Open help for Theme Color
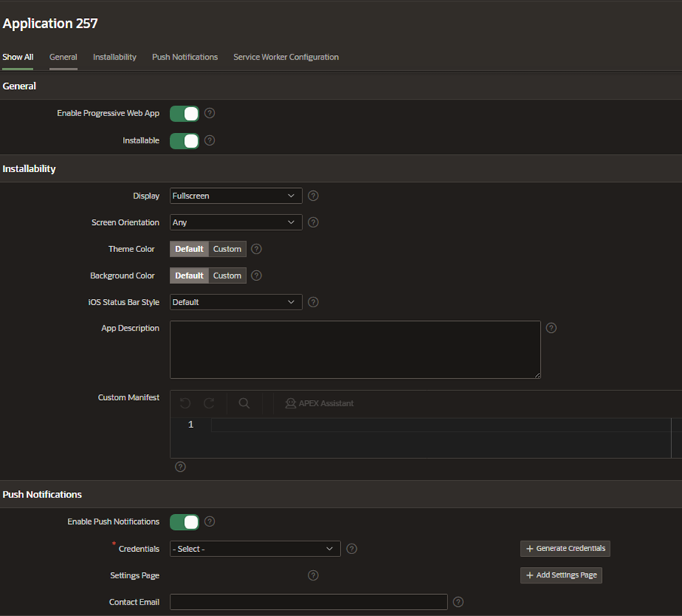 [257, 249]
